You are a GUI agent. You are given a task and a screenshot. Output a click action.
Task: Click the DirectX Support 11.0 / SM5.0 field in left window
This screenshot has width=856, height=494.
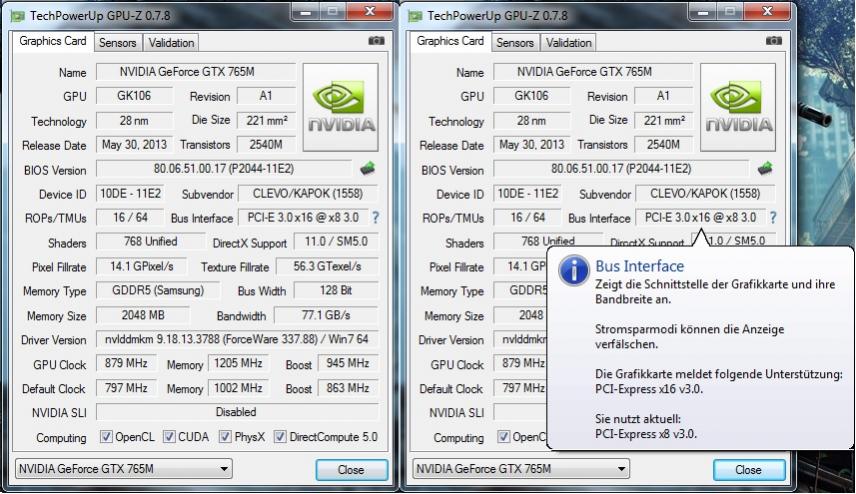pos(336,241)
